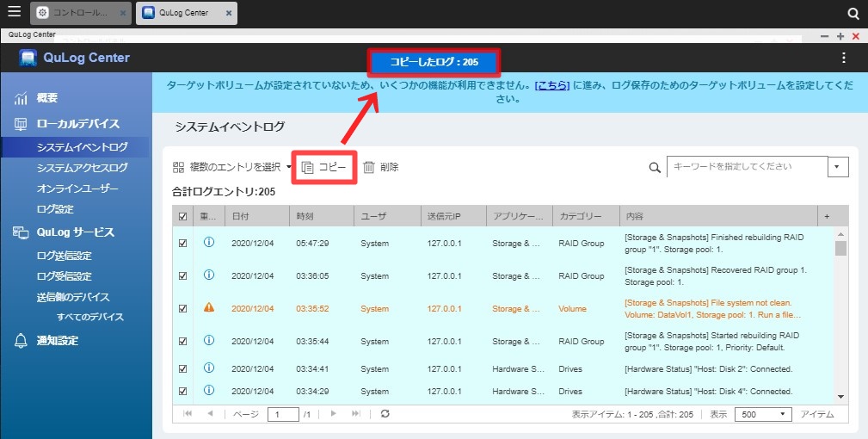This screenshot has height=439, width=868.
Task: Open 通知設定 notification settings
Action: 58,341
